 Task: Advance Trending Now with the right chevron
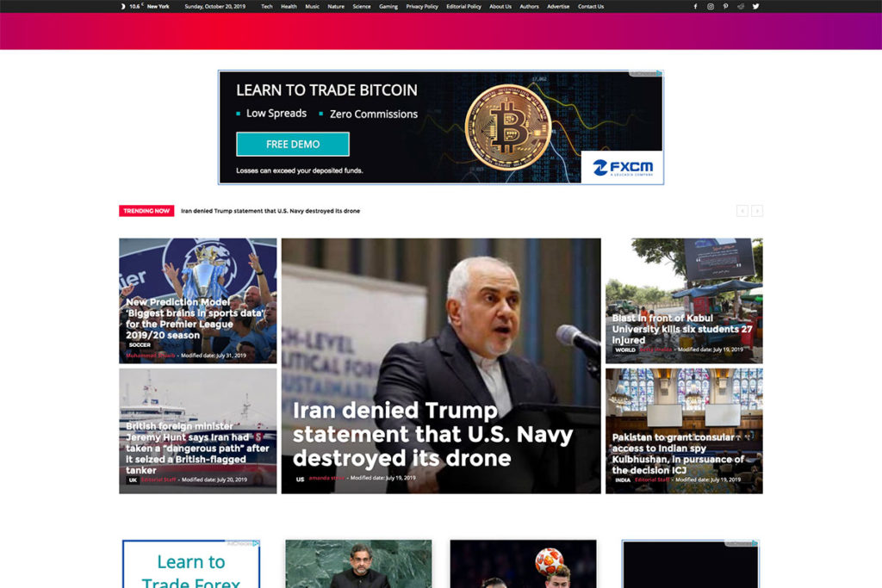[x=757, y=210]
